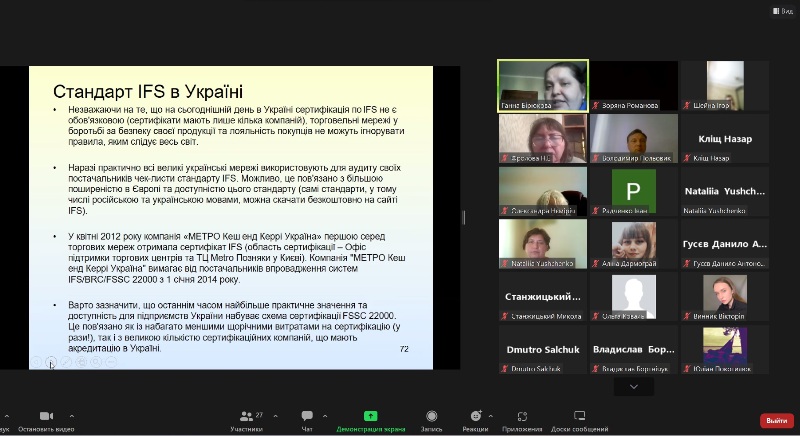Click muted mic icon on Зоряна Романова
Image resolution: width=800 pixels, height=436 pixels.
(x=595, y=105)
